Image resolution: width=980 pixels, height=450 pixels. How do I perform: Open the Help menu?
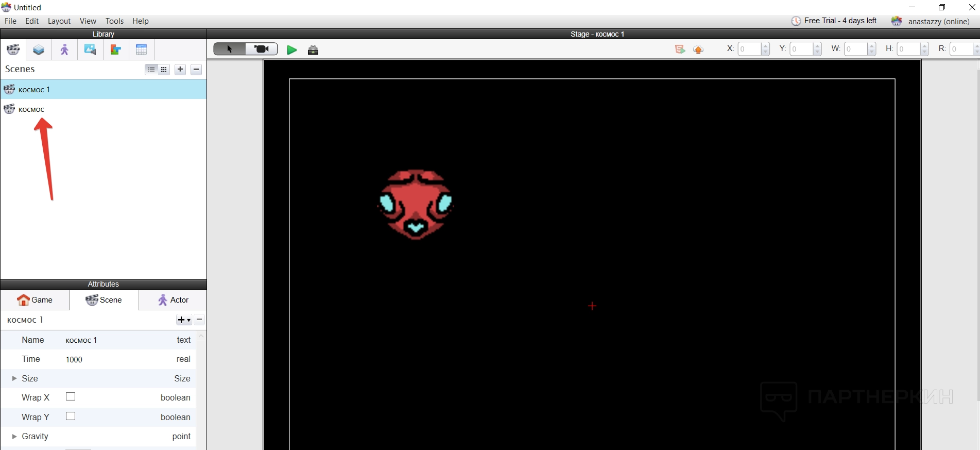click(141, 21)
